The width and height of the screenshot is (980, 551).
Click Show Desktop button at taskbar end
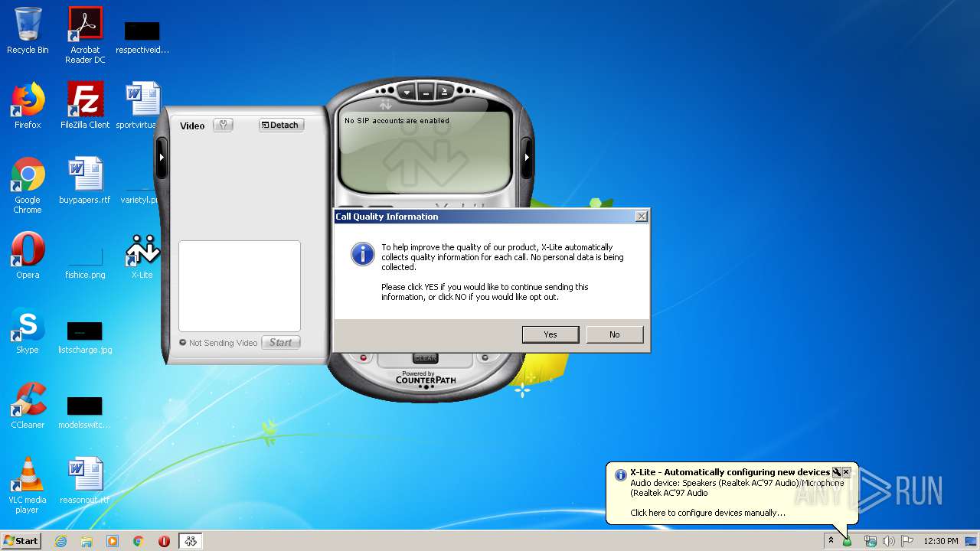click(x=972, y=541)
